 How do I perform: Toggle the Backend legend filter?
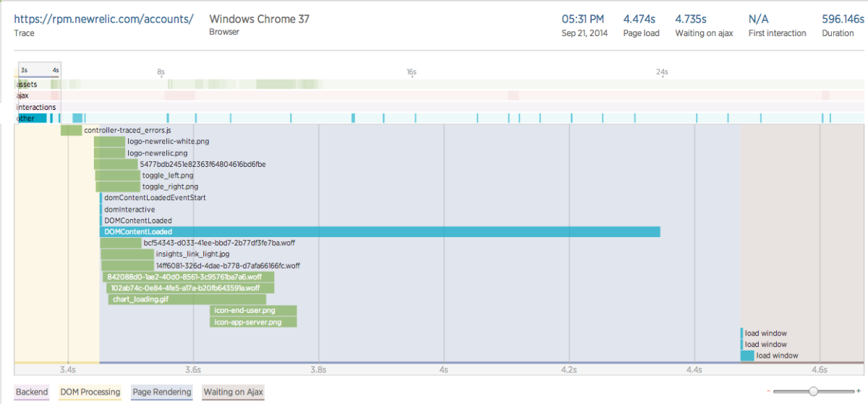click(x=32, y=392)
